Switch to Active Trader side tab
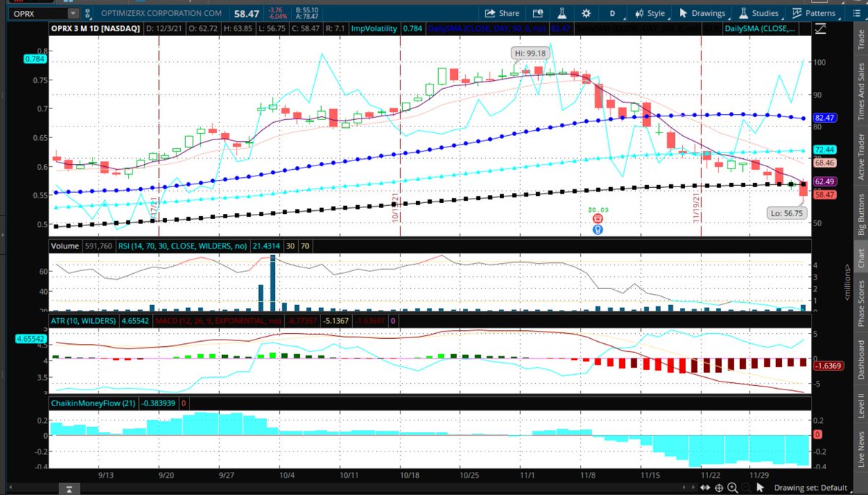 click(859, 157)
